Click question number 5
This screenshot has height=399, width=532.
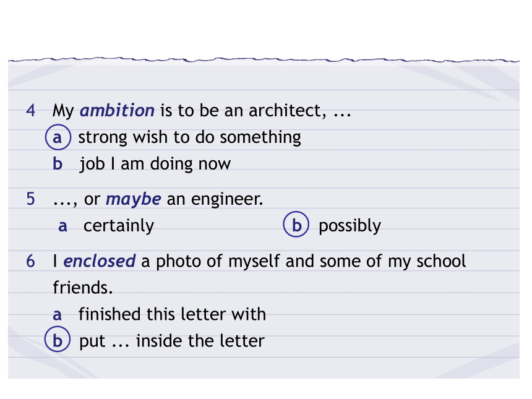coord(30,199)
